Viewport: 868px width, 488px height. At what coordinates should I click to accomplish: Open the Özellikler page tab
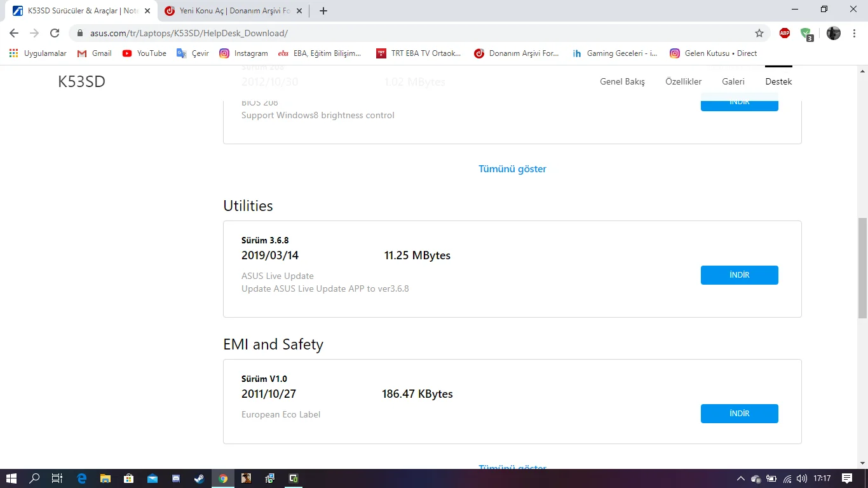[683, 81]
